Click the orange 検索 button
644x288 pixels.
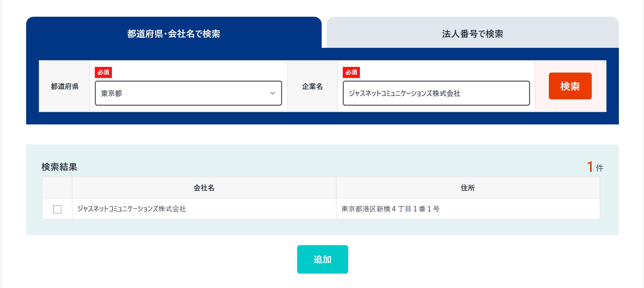pos(570,86)
